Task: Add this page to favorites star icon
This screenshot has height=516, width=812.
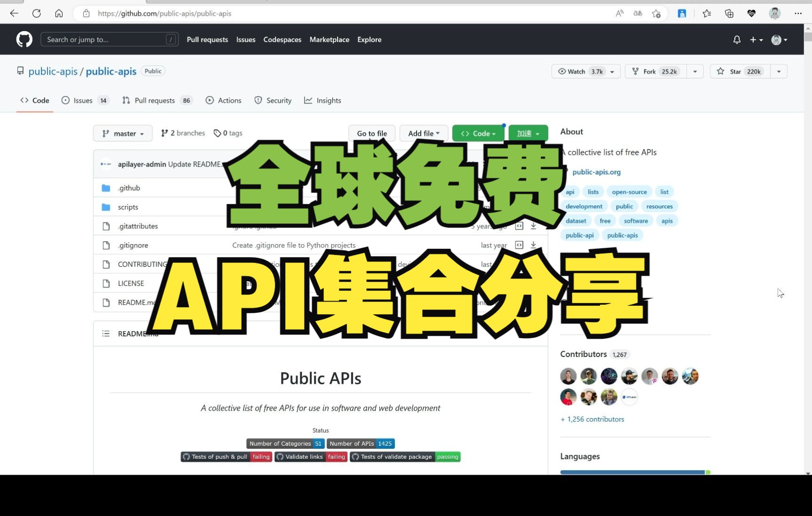Action: click(656, 13)
